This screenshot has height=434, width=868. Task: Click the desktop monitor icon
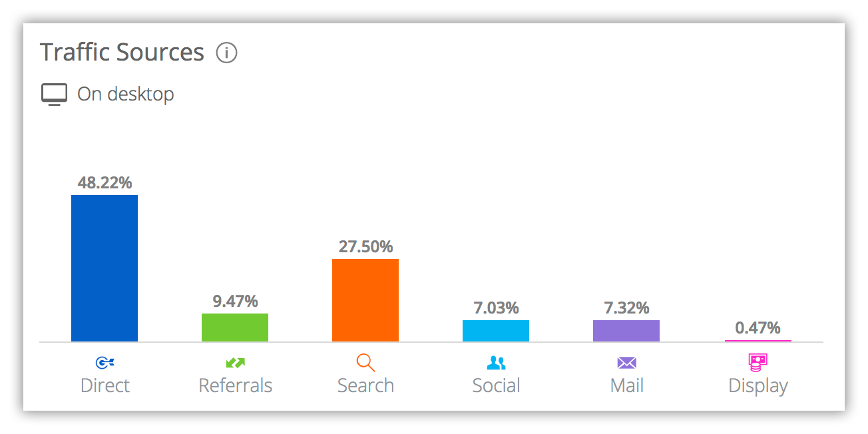55,95
